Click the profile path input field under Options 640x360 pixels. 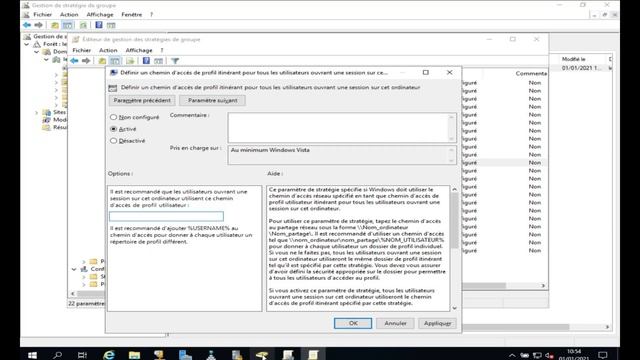167,216
